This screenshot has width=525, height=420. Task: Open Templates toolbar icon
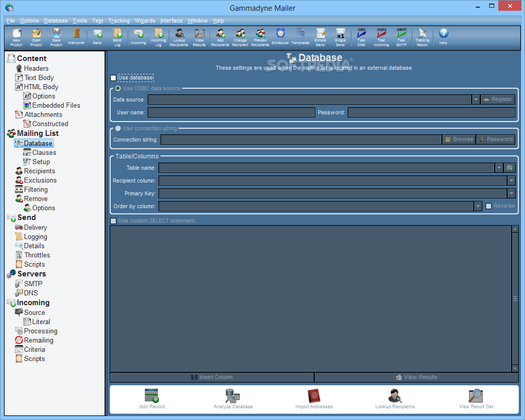[300, 37]
